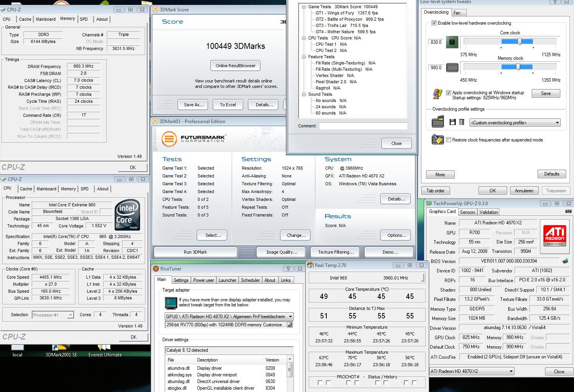Open the SPD tab in upper CPU-Z

point(84,19)
